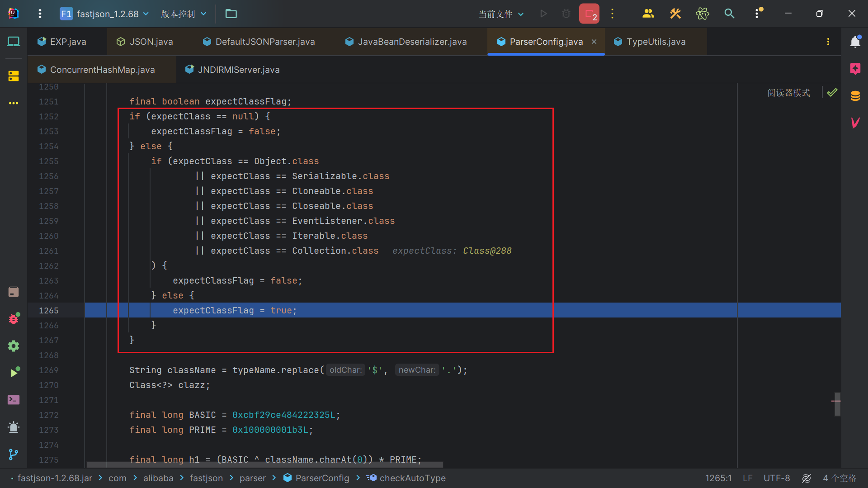The height and width of the screenshot is (488, 868).
Task: Open the folder icon in the toolbar
Action: coord(231,14)
